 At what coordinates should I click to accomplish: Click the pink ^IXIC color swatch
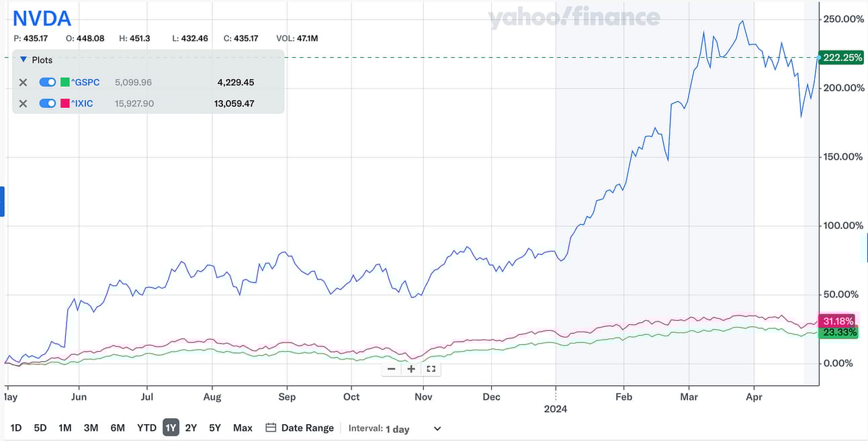pyautogui.click(x=65, y=103)
